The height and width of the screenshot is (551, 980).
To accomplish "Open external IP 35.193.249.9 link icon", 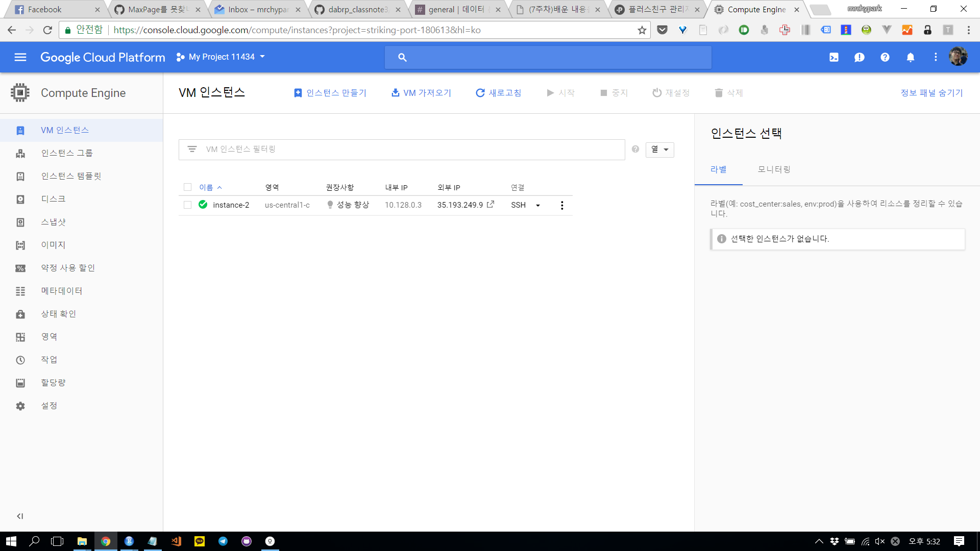I will [x=491, y=205].
